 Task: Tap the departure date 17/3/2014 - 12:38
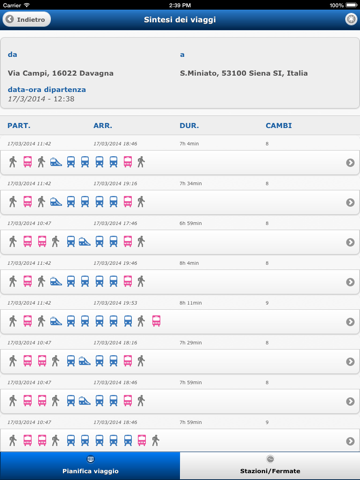(x=41, y=99)
